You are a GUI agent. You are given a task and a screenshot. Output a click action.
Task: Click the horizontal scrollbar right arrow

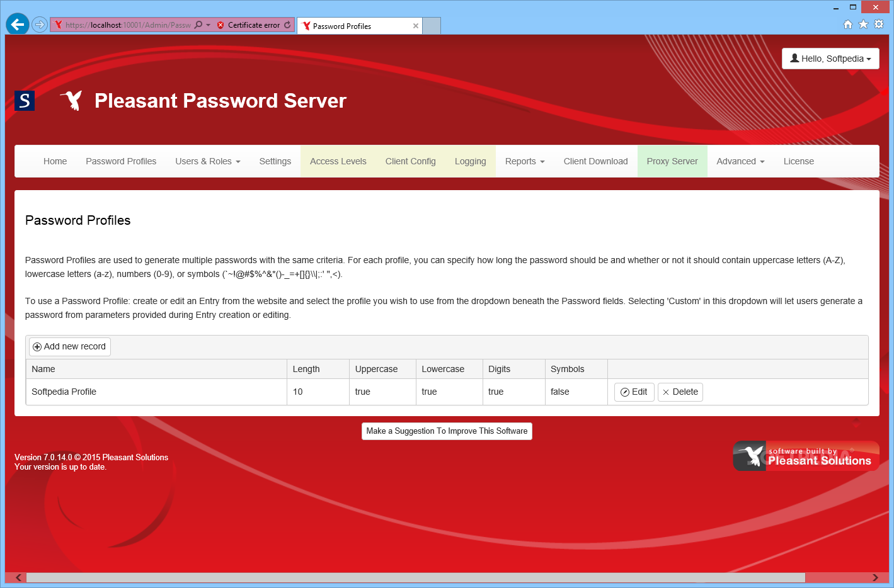pyautogui.click(x=874, y=577)
